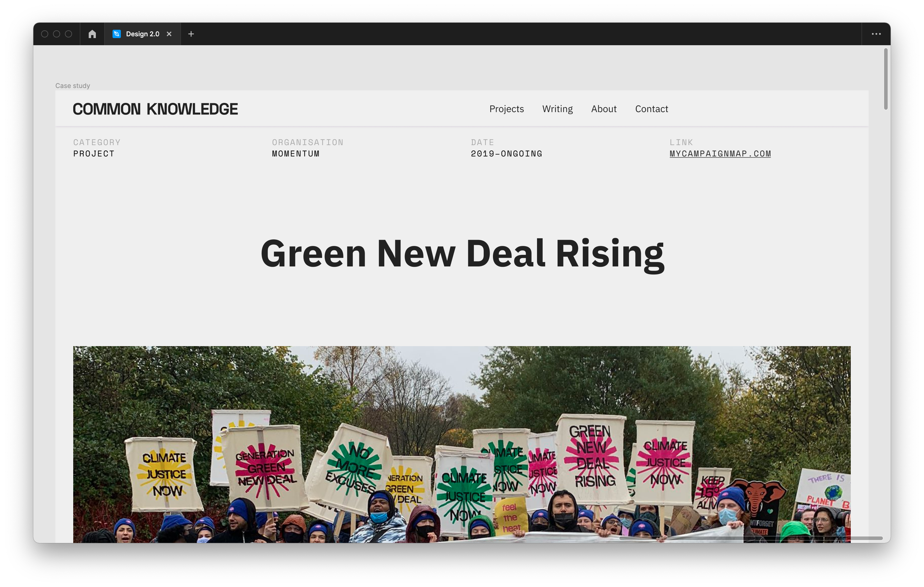Select the Design 2.0 tab
Image resolution: width=924 pixels, height=587 pixels.
[x=142, y=34]
